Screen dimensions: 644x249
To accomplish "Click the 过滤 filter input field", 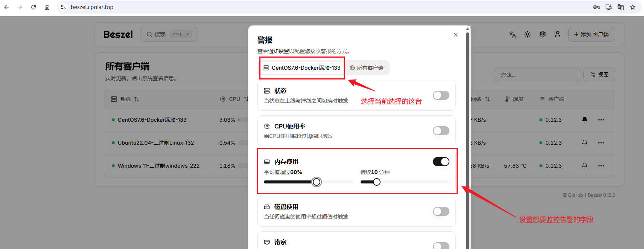I will [537, 75].
